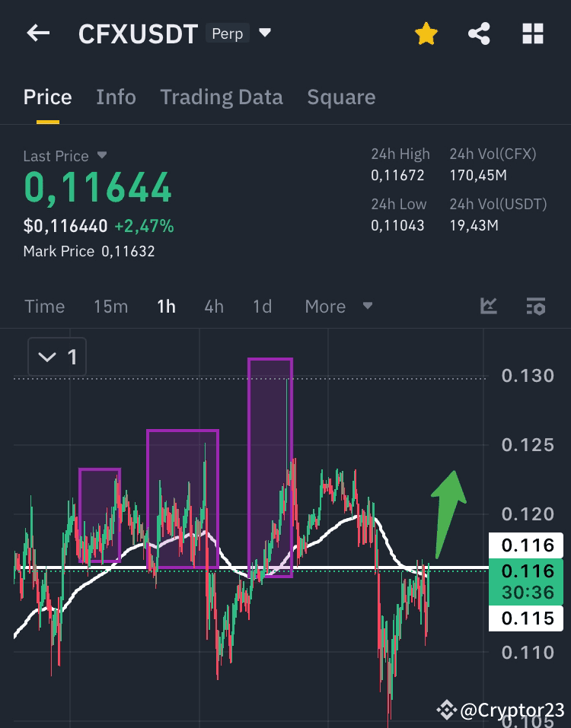Click the 0.130 price axis label
This screenshot has width=571, height=728.
pyautogui.click(x=528, y=376)
